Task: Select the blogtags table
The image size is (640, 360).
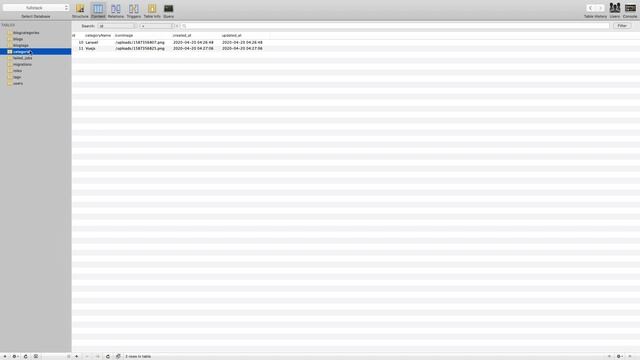Action: [x=20, y=45]
